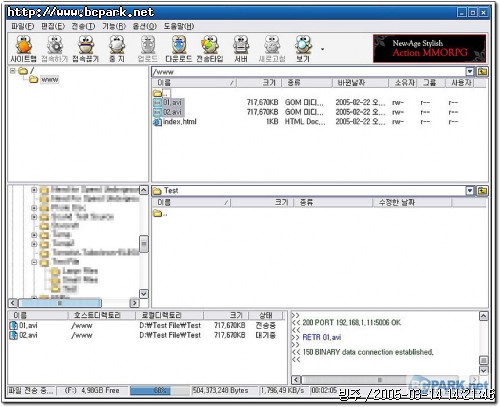Open the 사이트맵 site map icon

[23, 49]
